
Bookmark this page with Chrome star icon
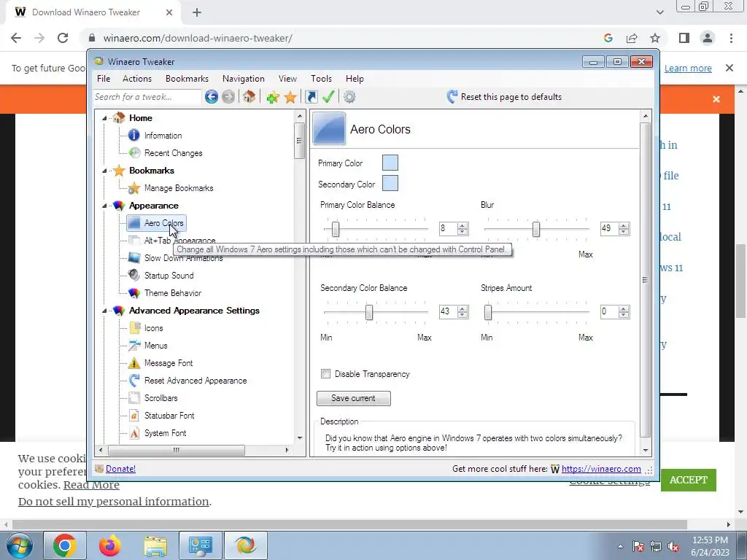click(x=655, y=38)
